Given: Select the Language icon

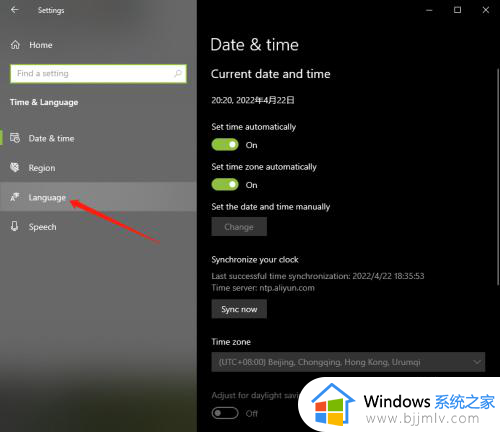Looking at the screenshot, I should click(15, 197).
